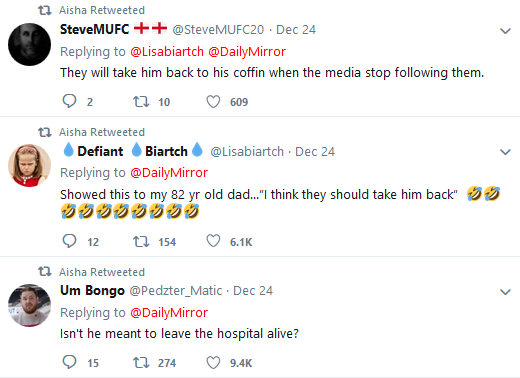
Task: Retweet the tweet with 154 retweets
Action: pyautogui.click(x=141, y=241)
